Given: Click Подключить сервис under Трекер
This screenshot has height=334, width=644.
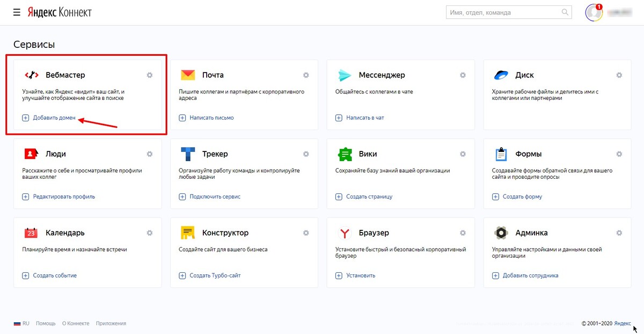Looking at the screenshot, I should [x=215, y=197].
